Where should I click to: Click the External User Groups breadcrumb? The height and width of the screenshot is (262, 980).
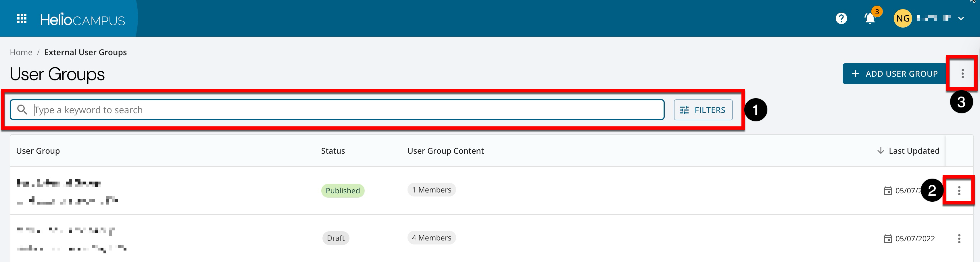point(85,52)
